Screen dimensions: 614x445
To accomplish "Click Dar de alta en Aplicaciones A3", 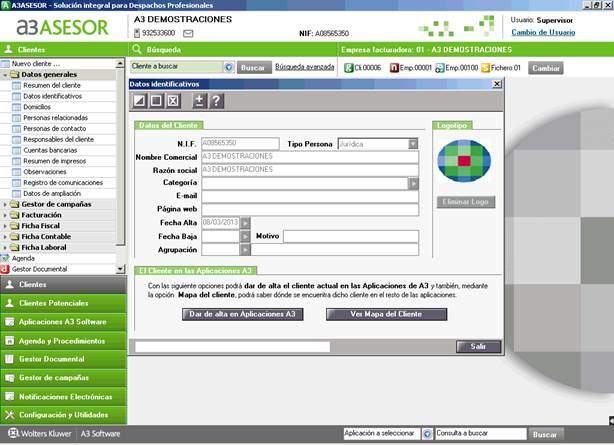I will (x=242, y=314).
